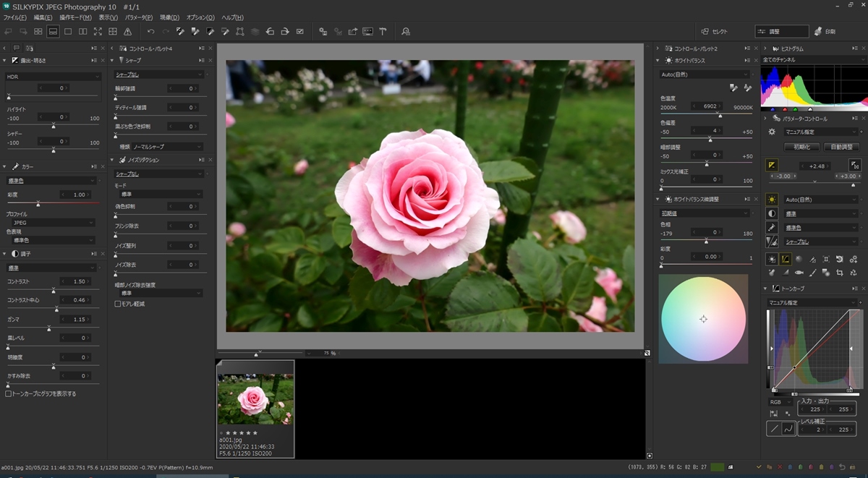
Task: Click on the white balance color wheel
Action: pos(703,319)
